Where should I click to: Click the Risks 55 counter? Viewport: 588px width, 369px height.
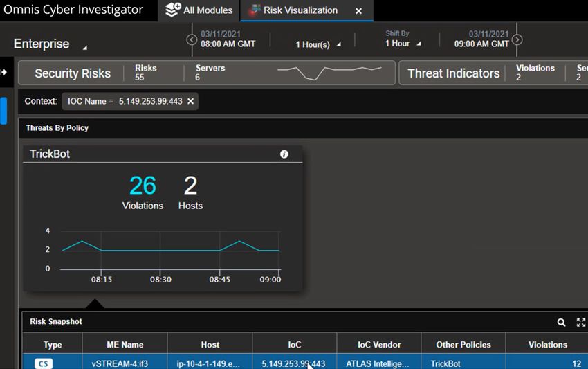coord(145,73)
